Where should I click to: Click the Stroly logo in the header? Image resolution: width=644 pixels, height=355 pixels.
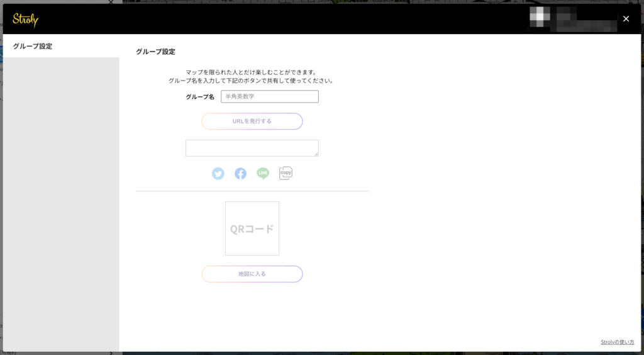25,20
